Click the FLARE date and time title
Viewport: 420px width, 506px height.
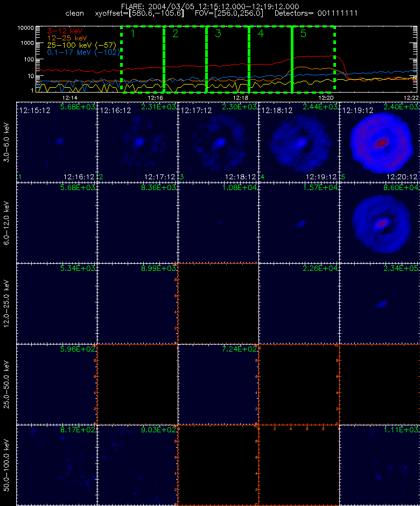210,6
